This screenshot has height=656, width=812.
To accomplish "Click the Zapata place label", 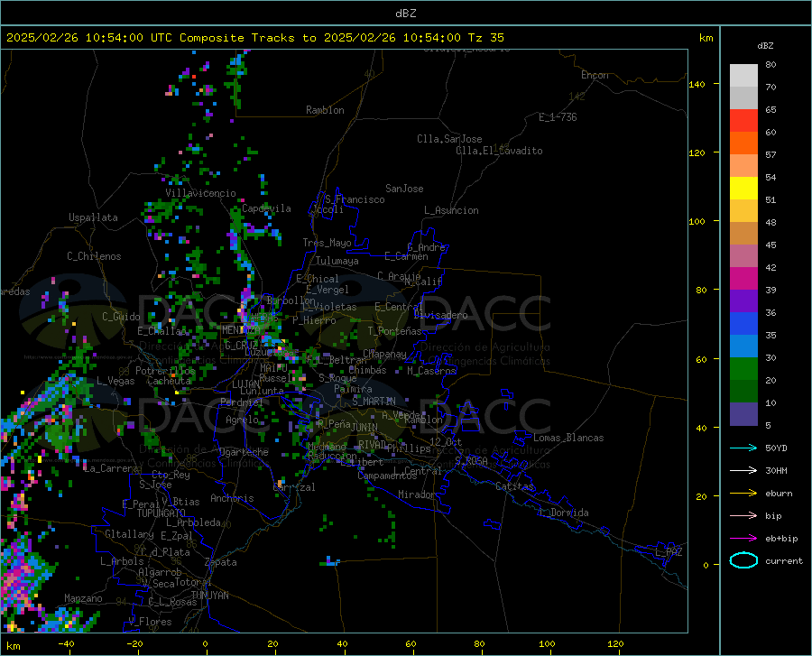I will coord(221,562).
